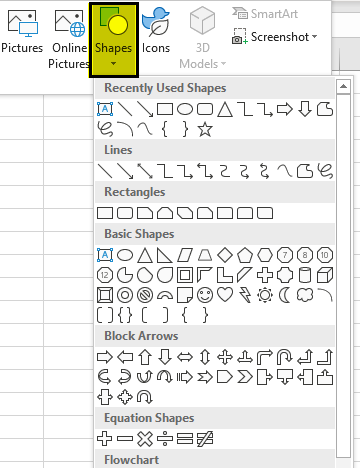Choose the 5-point Star shape
Image resolution: width=360 pixels, height=468 pixels.
205,129
